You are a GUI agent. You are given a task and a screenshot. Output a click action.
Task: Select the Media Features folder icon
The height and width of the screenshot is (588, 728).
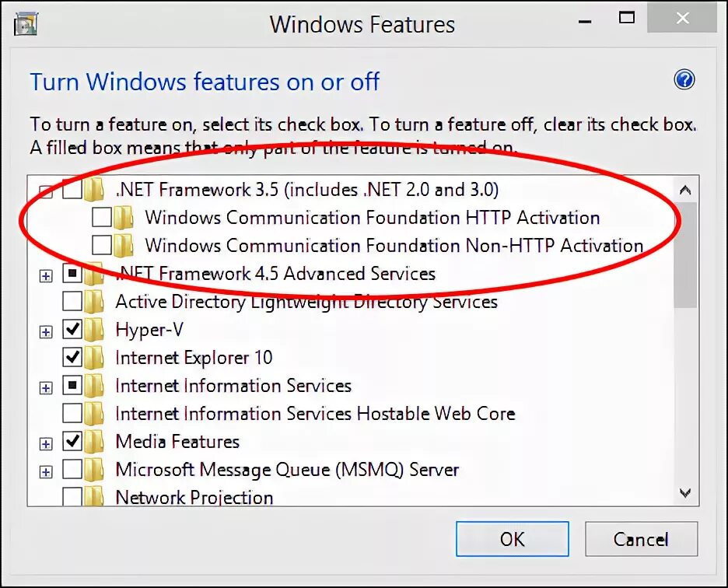(x=94, y=441)
